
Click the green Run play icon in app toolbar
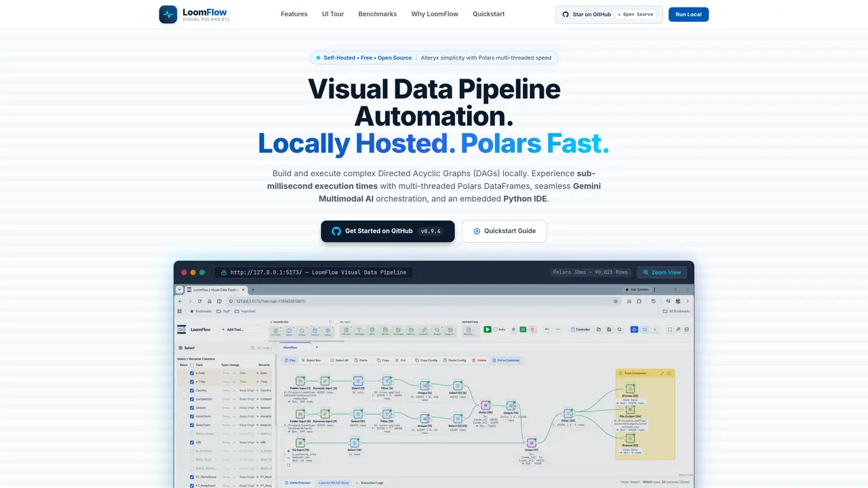tap(487, 329)
